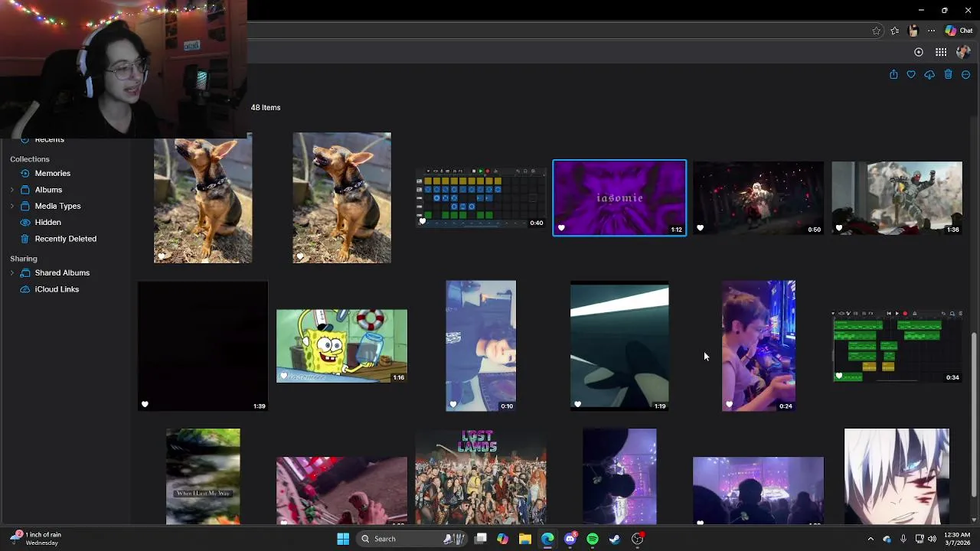Open the SpongeBob video thumbnail
Screen dimensions: 980x551
[x=341, y=346]
